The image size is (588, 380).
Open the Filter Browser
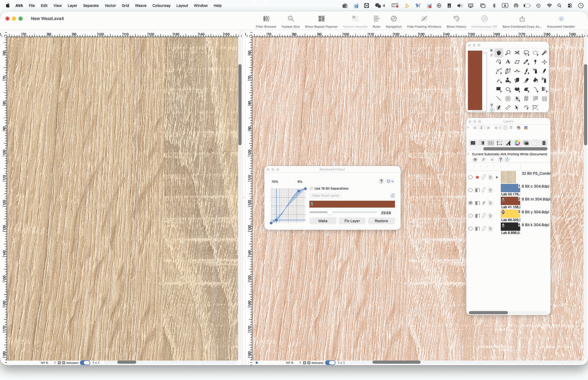pos(266,21)
